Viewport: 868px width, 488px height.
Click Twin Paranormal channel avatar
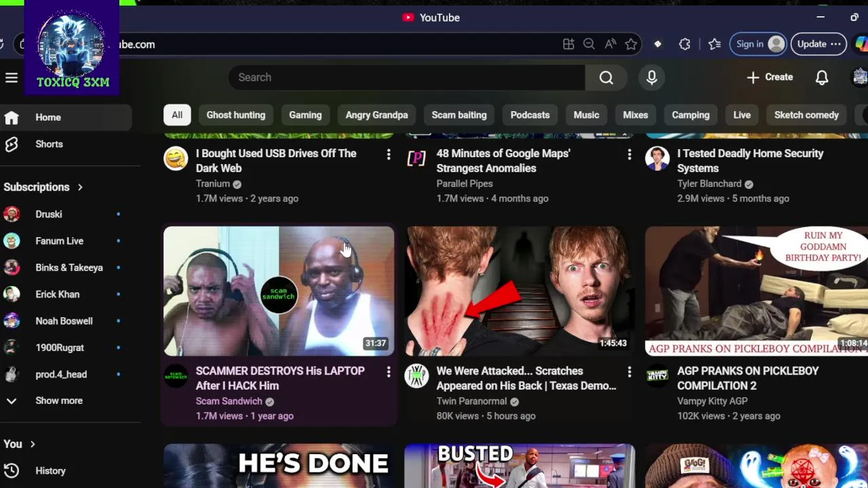(x=416, y=376)
